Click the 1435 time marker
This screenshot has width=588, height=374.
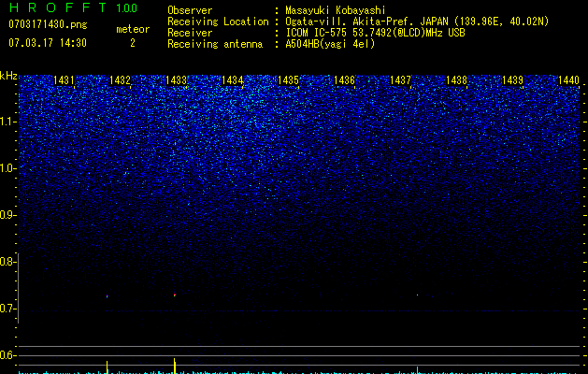point(288,80)
